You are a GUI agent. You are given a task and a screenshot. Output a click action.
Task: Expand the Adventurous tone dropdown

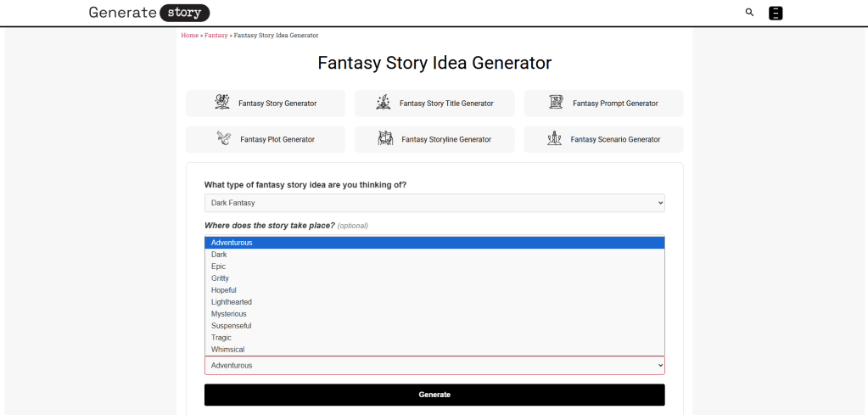tap(434, 365)
